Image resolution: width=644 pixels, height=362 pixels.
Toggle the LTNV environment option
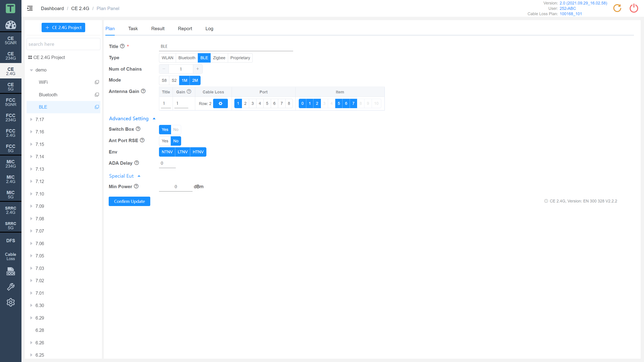coord(182,152)
